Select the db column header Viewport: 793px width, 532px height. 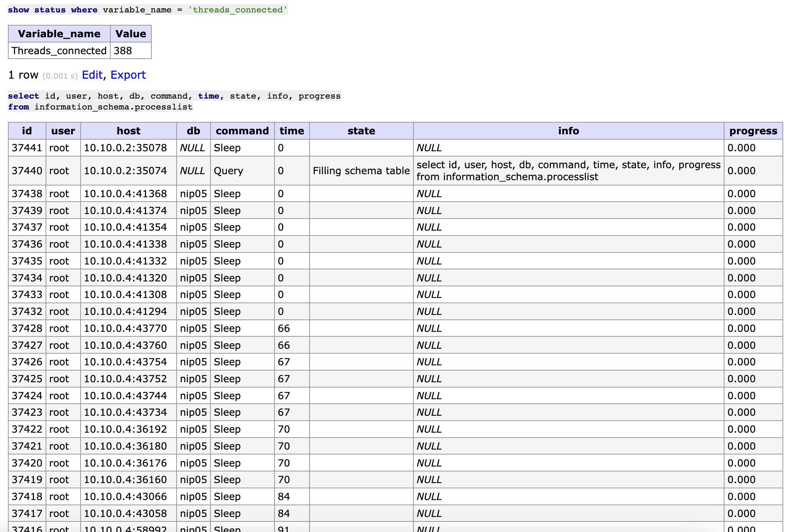(x=194, y=131)
